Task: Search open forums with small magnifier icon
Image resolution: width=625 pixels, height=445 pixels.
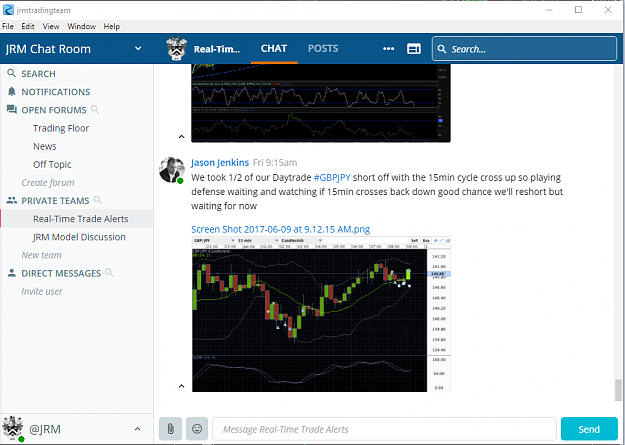Action: point(95,109)
